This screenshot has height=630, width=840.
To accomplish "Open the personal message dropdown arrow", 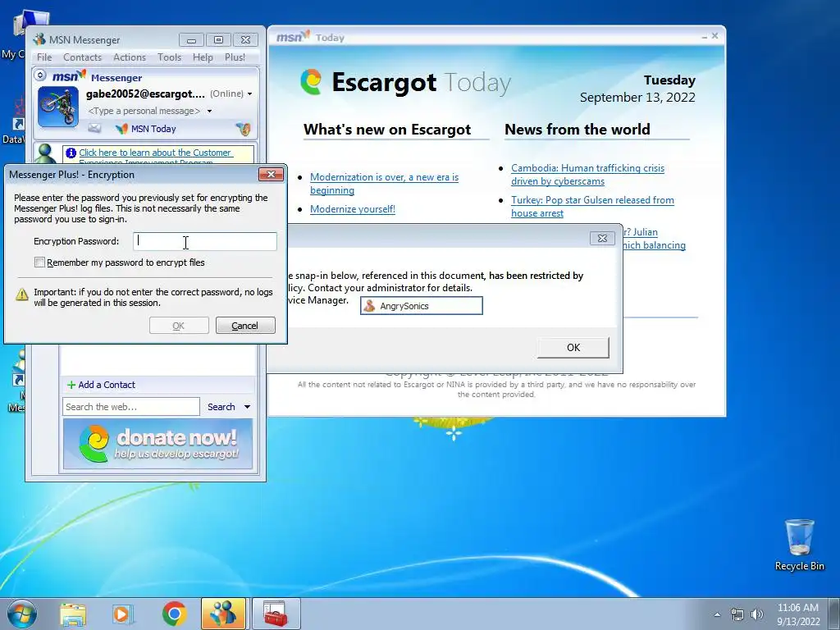I will coord(209,111).
